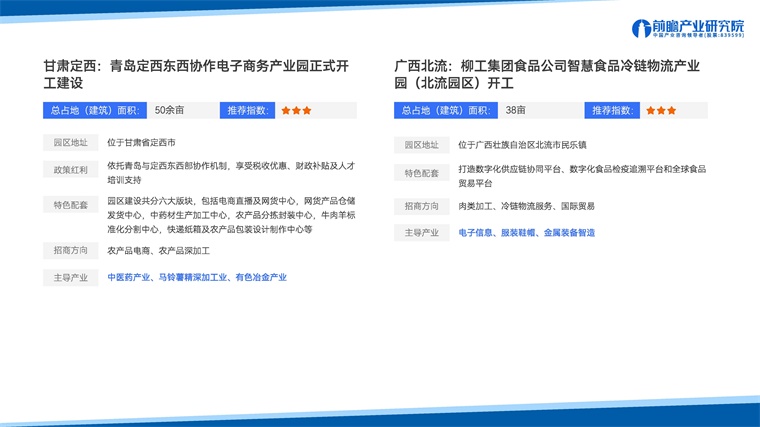Click the 50余亩 area value

(169, 111)
